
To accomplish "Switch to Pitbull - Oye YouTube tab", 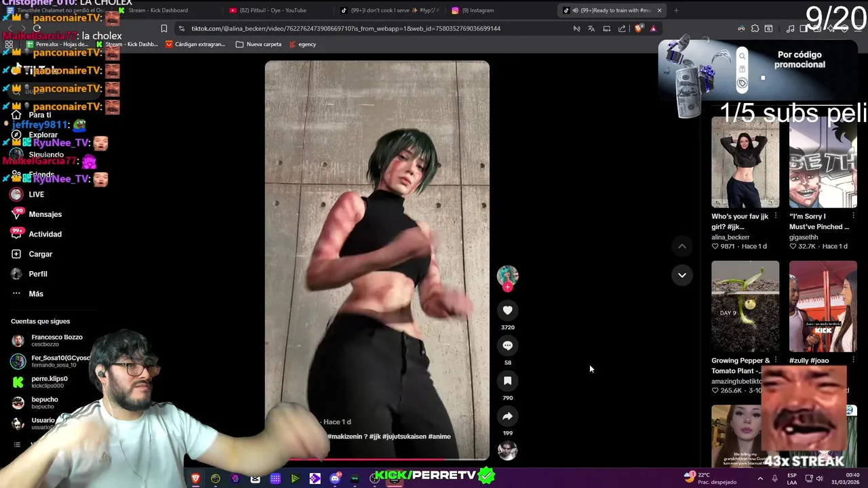I will [x=278, y=10].
